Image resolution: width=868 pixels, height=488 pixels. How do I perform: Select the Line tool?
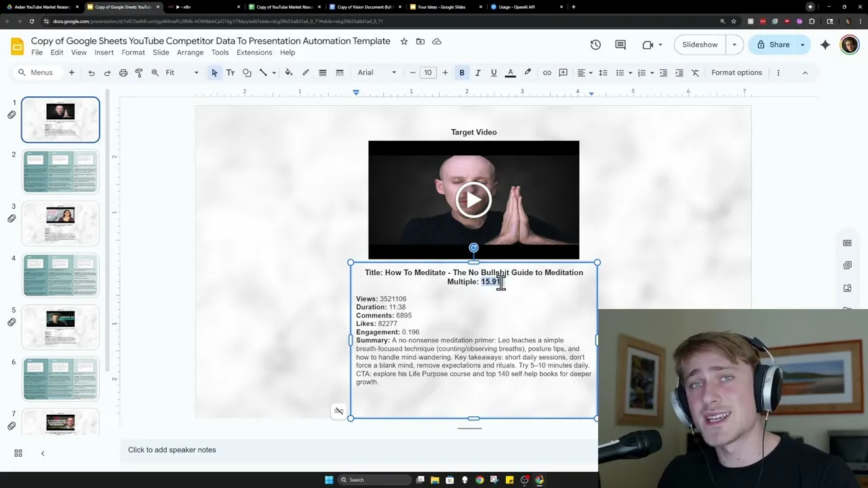pos(263,73)
